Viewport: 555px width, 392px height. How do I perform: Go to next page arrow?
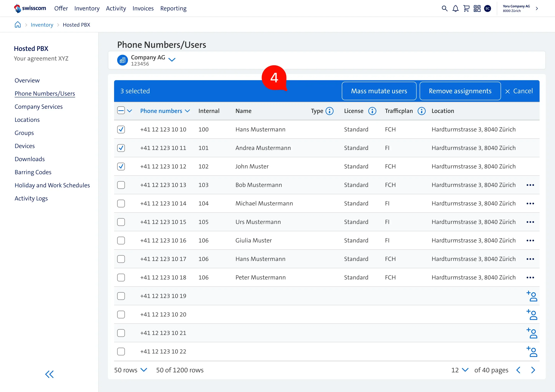pyautogui.click(x=533, y=370)
